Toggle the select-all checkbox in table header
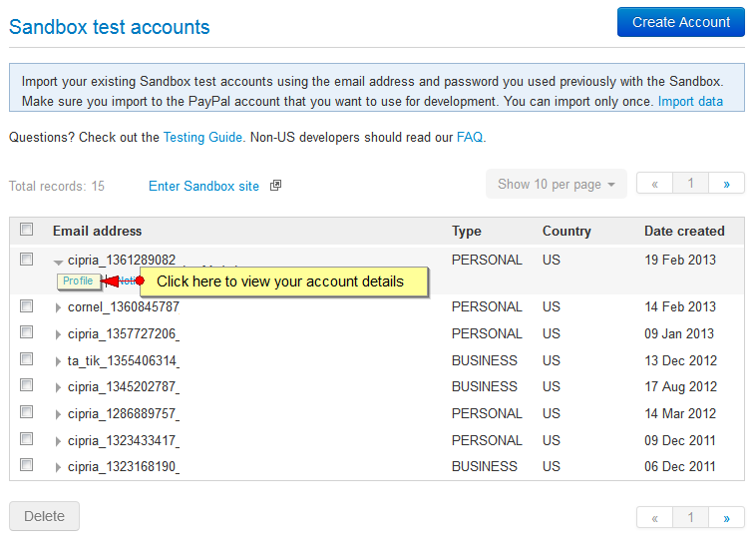 point(27,230)
